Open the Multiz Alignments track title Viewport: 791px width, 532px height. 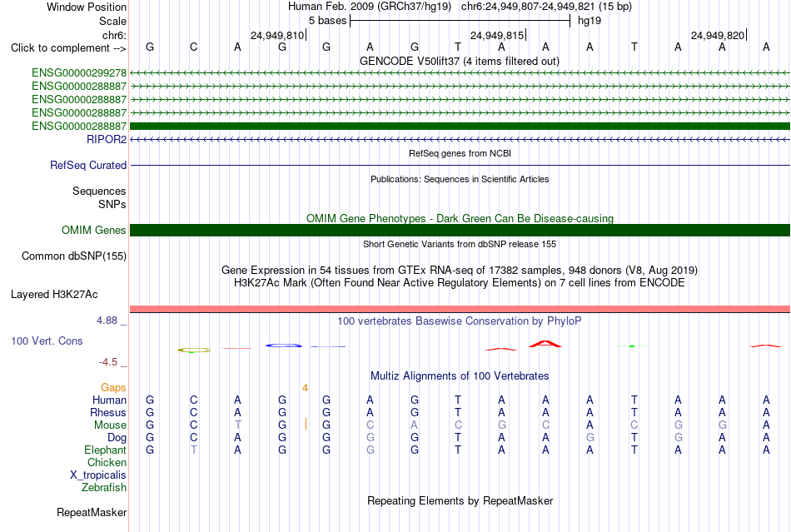(460, 376)
